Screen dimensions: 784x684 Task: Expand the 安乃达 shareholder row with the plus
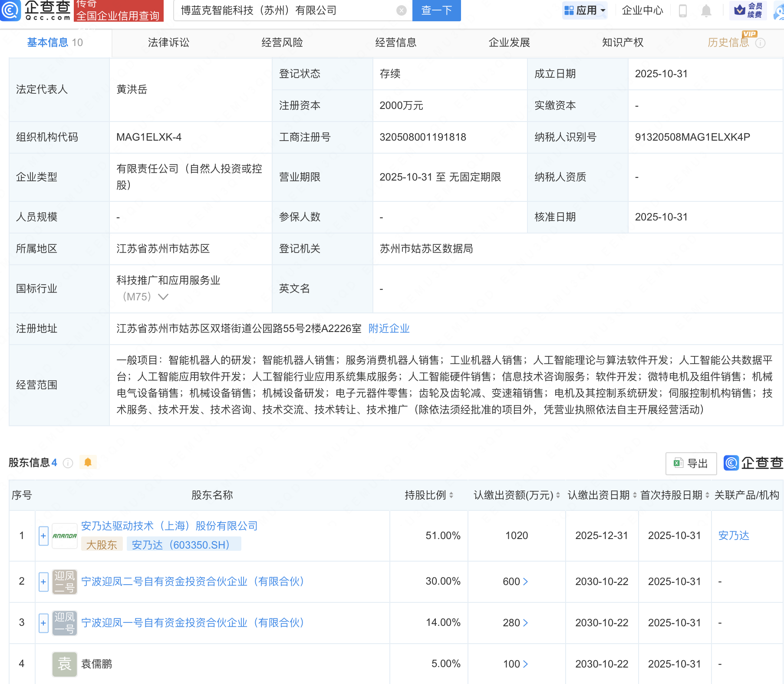coord(43,536)
